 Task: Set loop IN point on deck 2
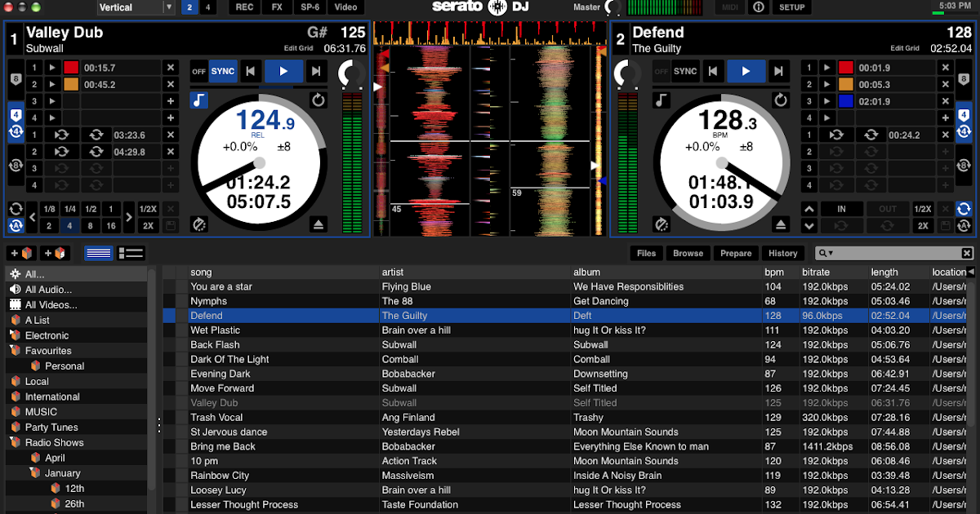click(x=841, y=209)
